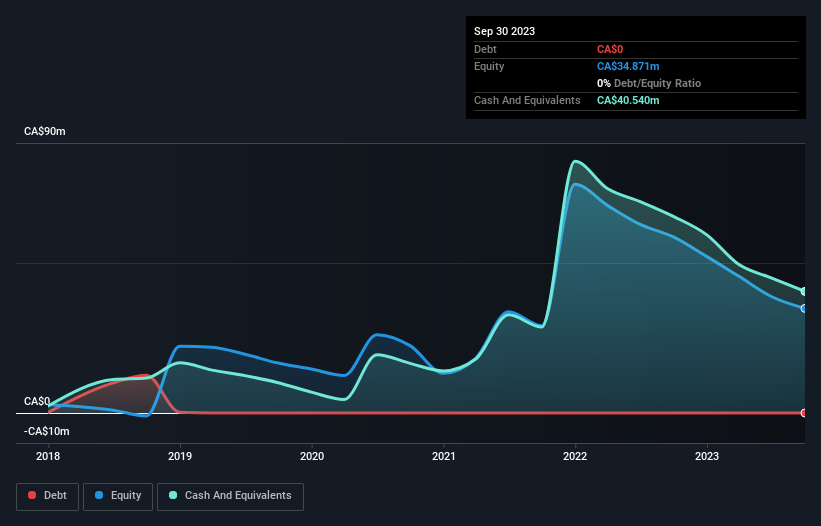Click the 2020 x-axis label
The width and height of the screenshot is (821, 526).
[312, 456]
